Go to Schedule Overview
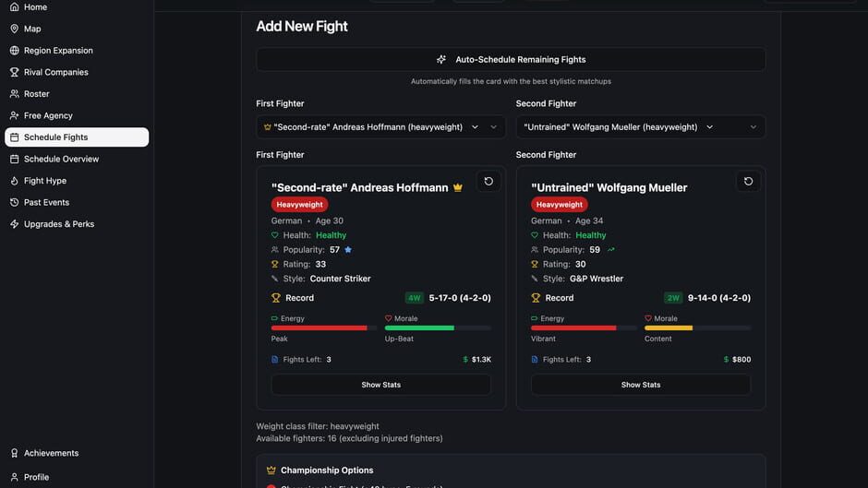This screenshot has height=488, width=868. point(61,159)
